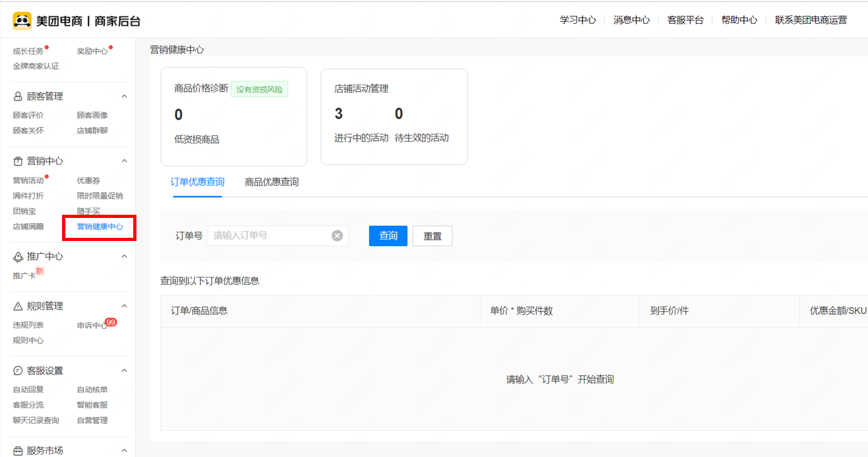
Task: Collapse the 规则管理 section chevron
Action: point(124,306)
